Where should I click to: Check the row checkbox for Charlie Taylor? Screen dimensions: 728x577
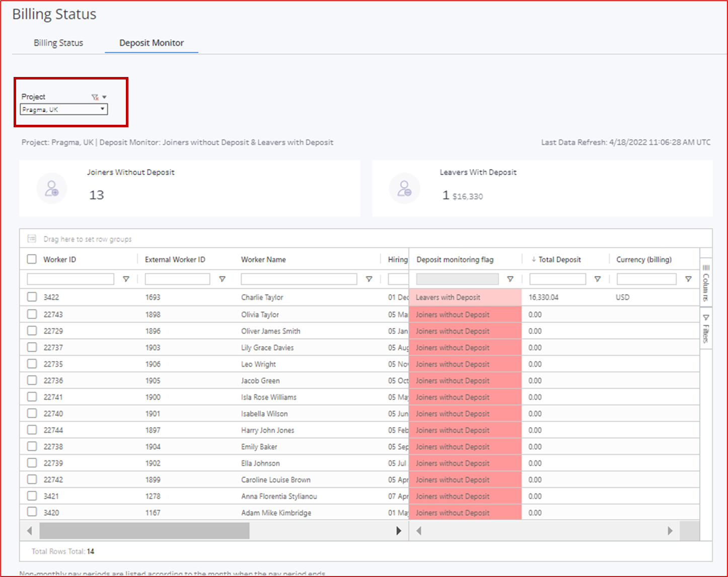(32, 297)
